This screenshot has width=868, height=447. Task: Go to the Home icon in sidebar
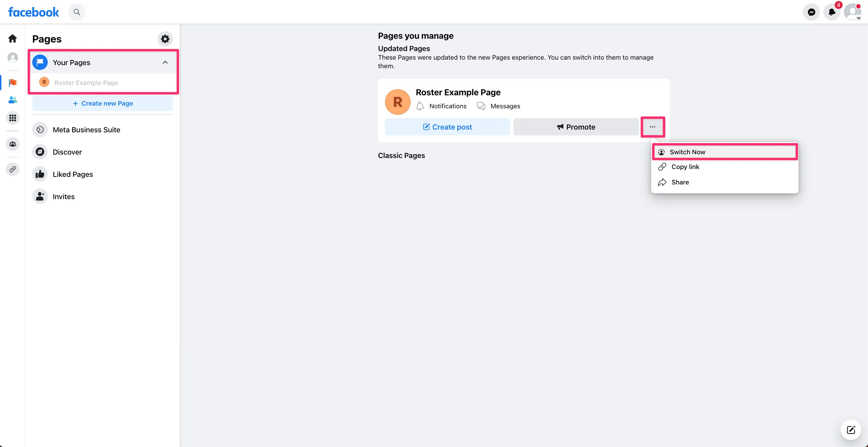tap(13, 38)
